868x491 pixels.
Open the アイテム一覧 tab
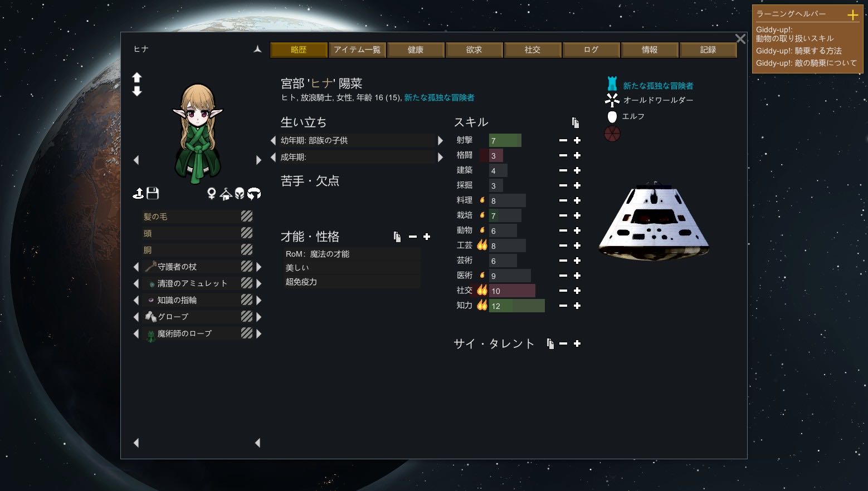coord(357,50)
